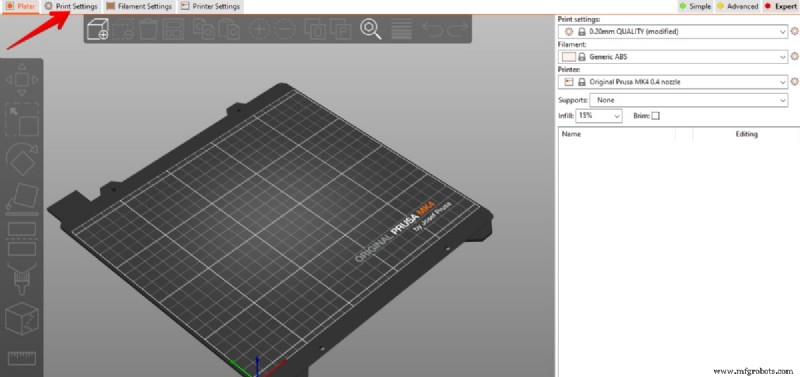
Task: Select the Measure ruler tool
Action: click(21, 358)
